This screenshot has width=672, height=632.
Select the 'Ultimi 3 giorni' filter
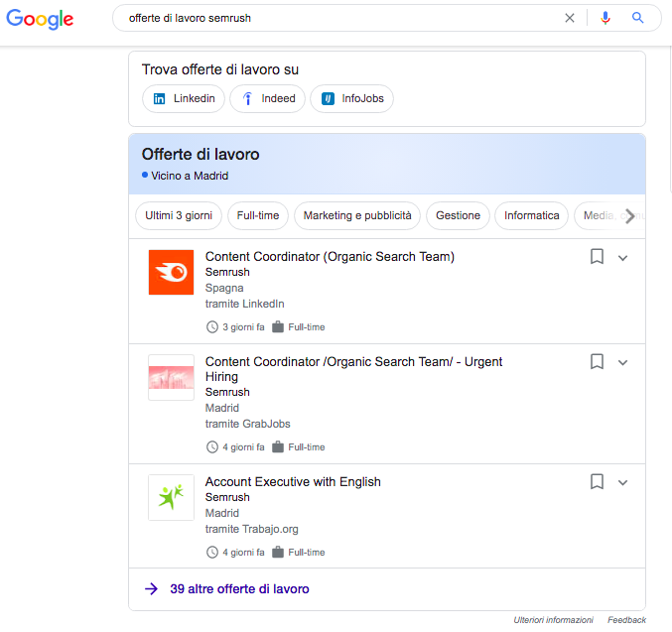(x=179, y=215)
